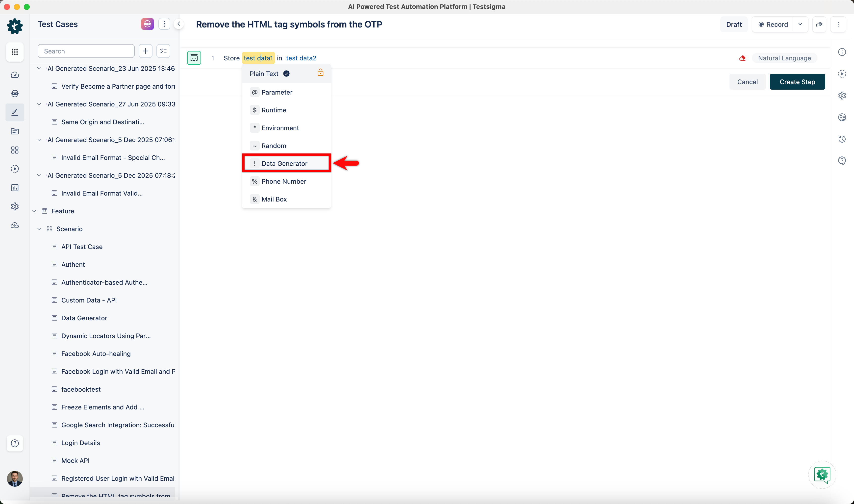
Task: Click the red eraser icon in step row
Action: coord(742,58)
